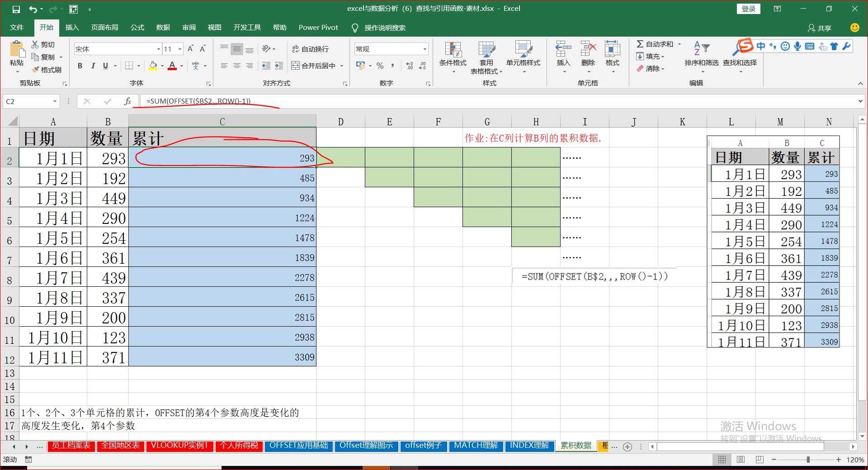Click the Sort and Filter icon

pyautogui.click(x=701, y=48)
